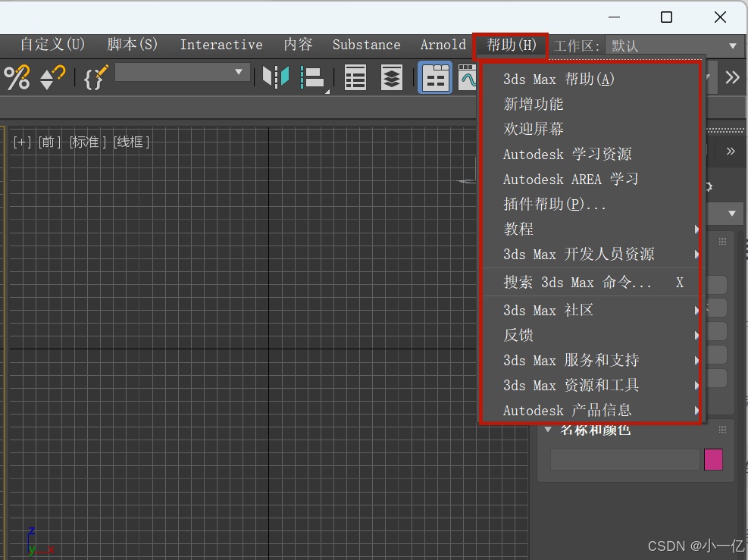Choose 搜索 3ds Max 命令... entry
The width and height of the screenshot is (748, 560).
point(590,283)
